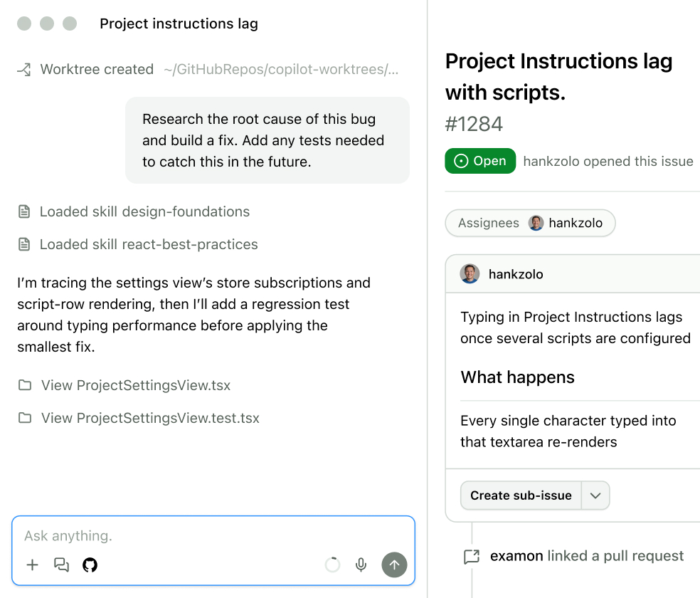The image size is (700, 598).
Task: Click the issue number #1284
Action: pos(474,124)
